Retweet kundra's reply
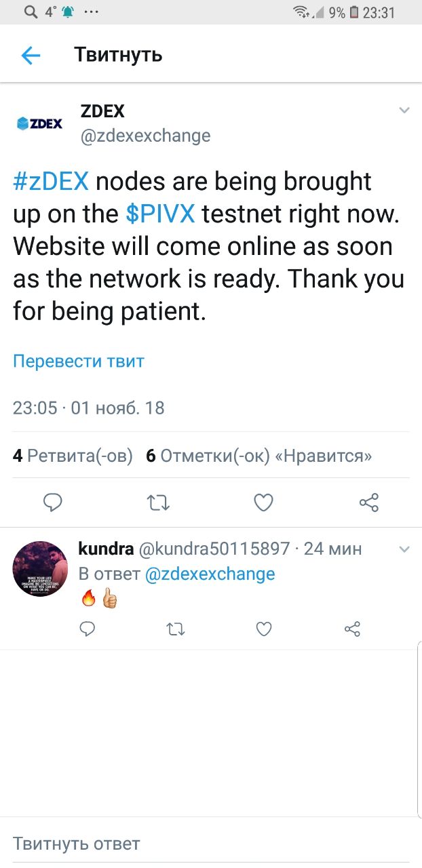This screenshot has height=868, width=422. point(176,630)
